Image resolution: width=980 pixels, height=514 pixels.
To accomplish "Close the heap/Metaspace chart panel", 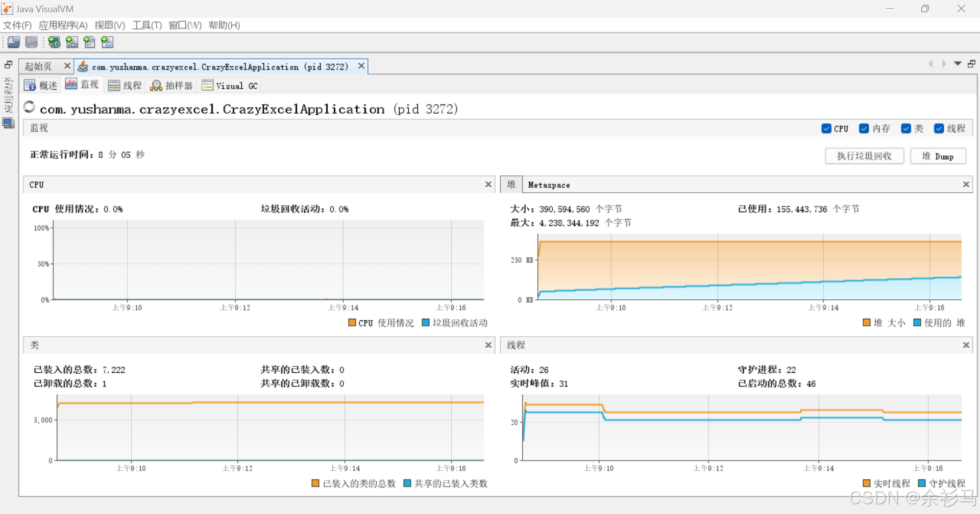I will (966, 185).
